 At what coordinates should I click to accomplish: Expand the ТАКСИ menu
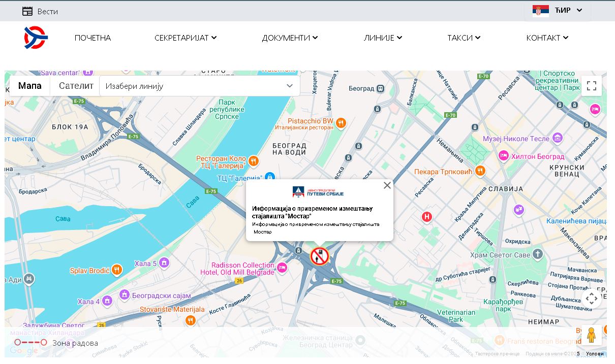464,38
